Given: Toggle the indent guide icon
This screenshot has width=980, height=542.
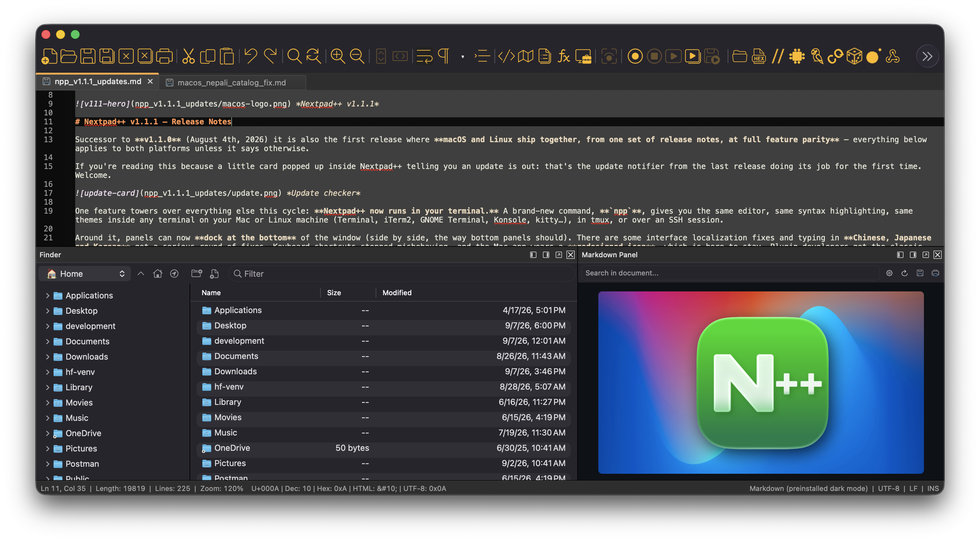Looking at the screenshot, I should (x=482, y=56).
